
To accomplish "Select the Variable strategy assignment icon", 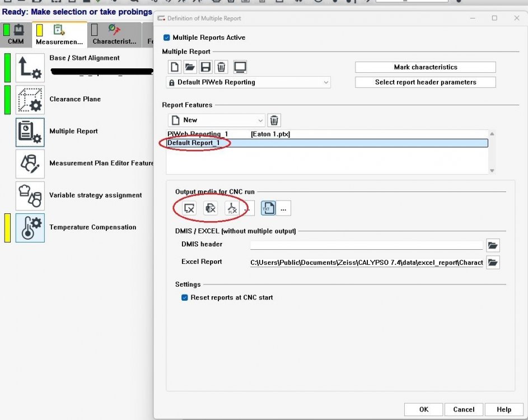I will (30, 196).
